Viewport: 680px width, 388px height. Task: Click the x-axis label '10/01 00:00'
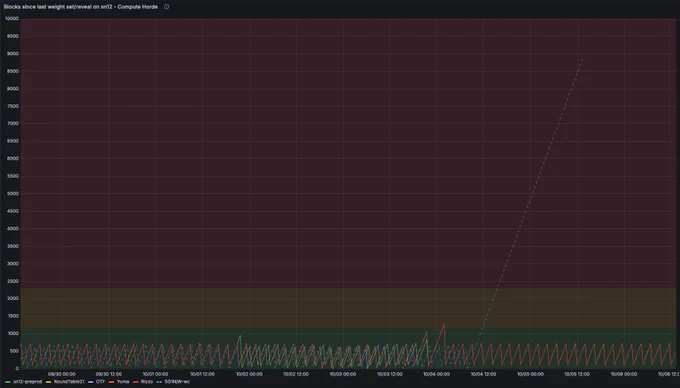pos(155,374)
